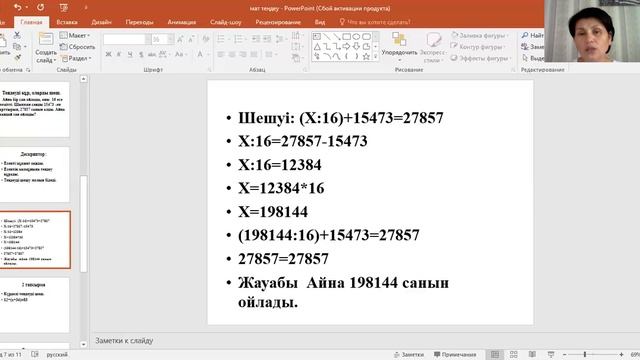This screenshot has height=360, width=640.
Task: Click the Undo arrow in title bar
Action: pos(17,7)
